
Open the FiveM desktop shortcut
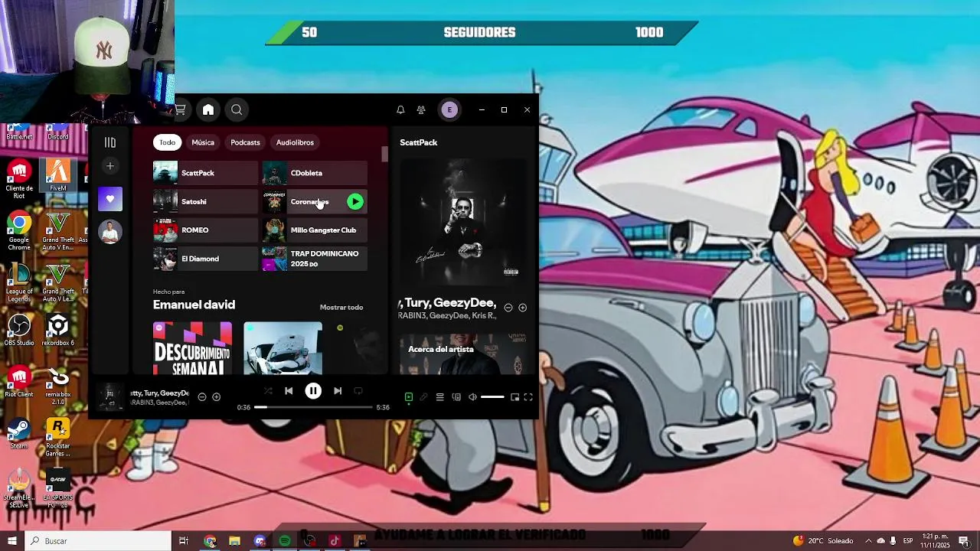point(58,175)
